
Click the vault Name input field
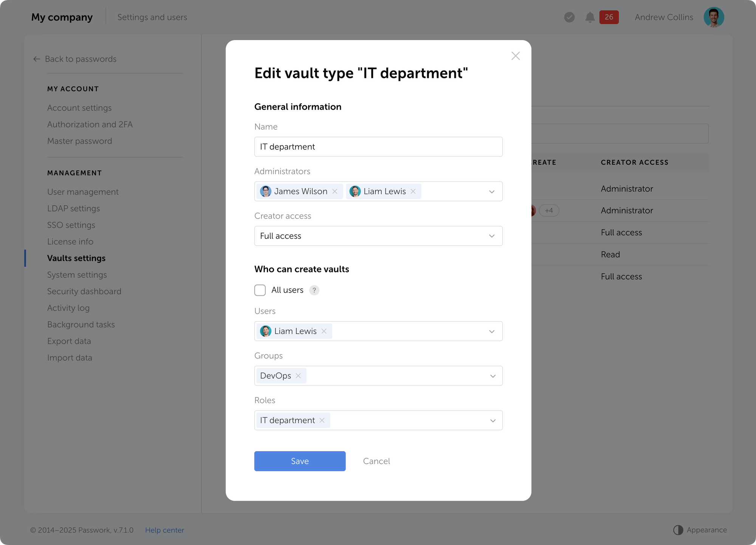coord(378,147)
